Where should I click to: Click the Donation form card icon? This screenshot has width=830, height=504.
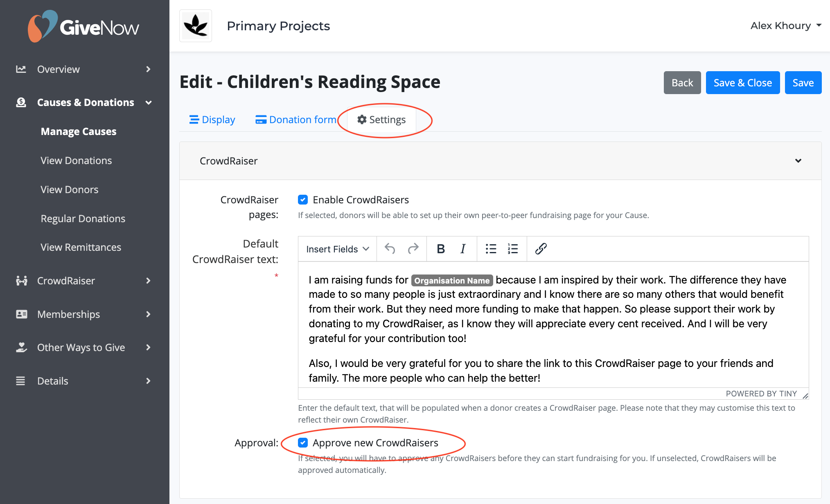pos(261,119)
